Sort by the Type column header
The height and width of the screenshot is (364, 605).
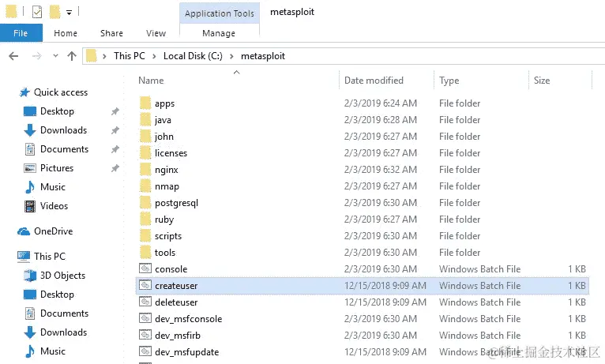coord(449,81)
